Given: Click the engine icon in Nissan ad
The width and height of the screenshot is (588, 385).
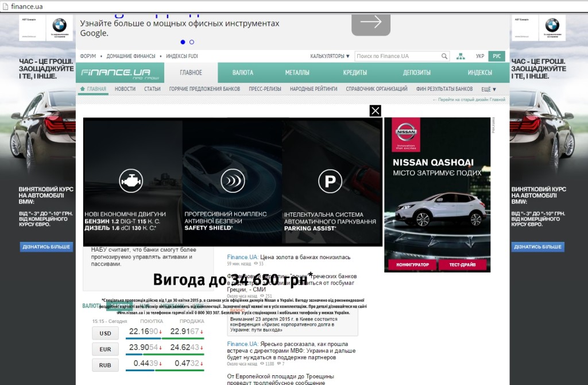Looking at the screenshot, I should [131, 180].
